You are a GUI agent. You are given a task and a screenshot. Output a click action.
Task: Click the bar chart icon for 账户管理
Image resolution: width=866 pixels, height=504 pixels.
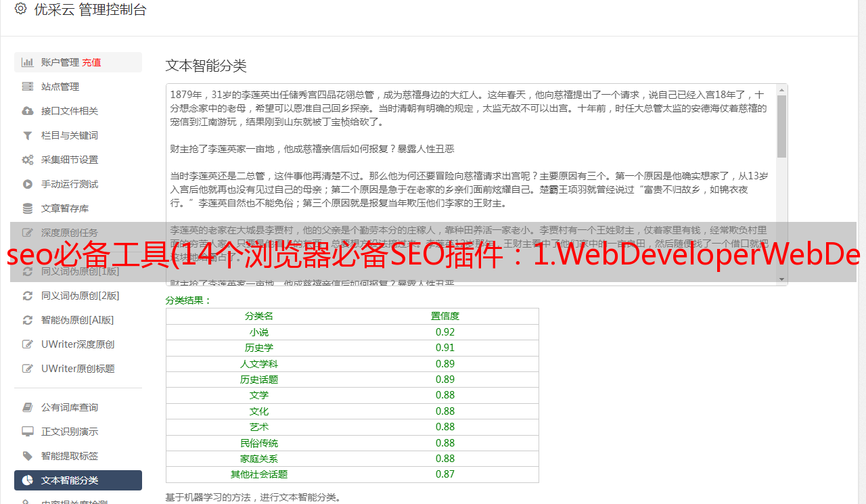pos(28,62)
